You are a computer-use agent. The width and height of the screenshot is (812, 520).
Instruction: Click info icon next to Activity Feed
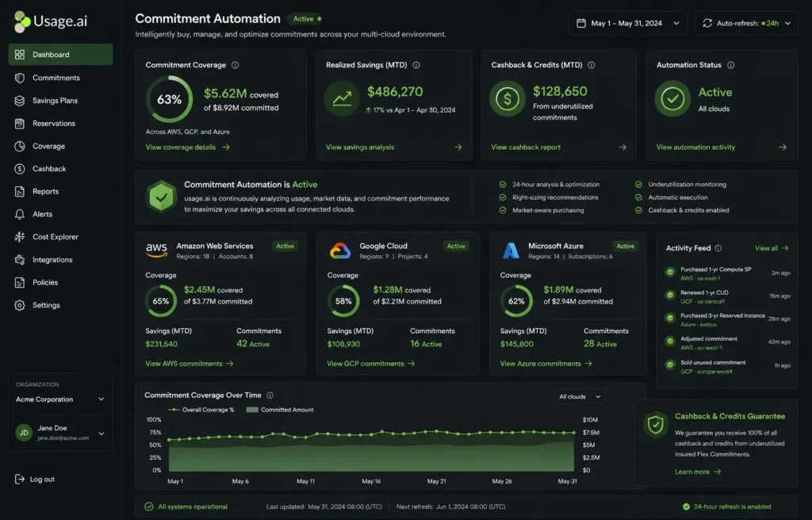(x=718, y=248)
